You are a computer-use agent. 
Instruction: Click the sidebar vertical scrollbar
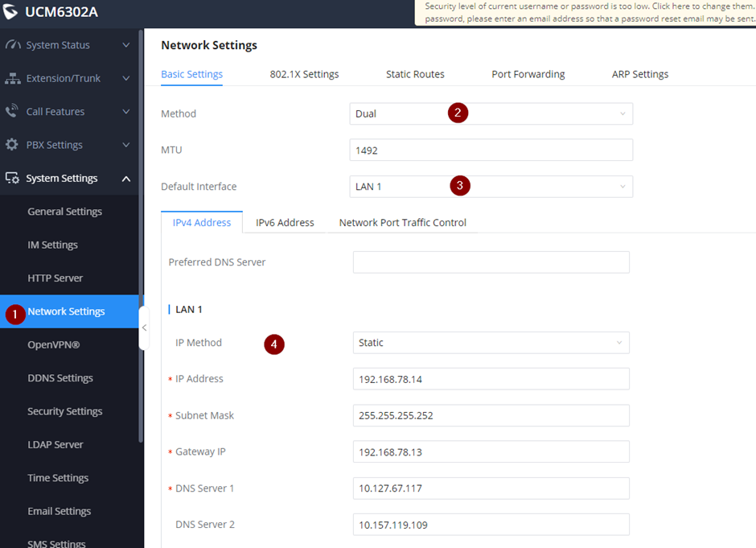(x=142, y=241)
